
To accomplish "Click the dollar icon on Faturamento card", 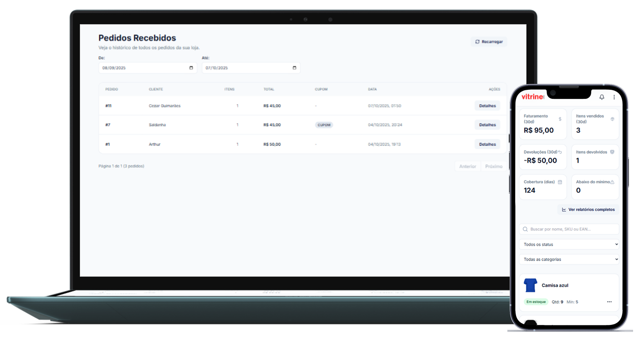I will [560, 119].
